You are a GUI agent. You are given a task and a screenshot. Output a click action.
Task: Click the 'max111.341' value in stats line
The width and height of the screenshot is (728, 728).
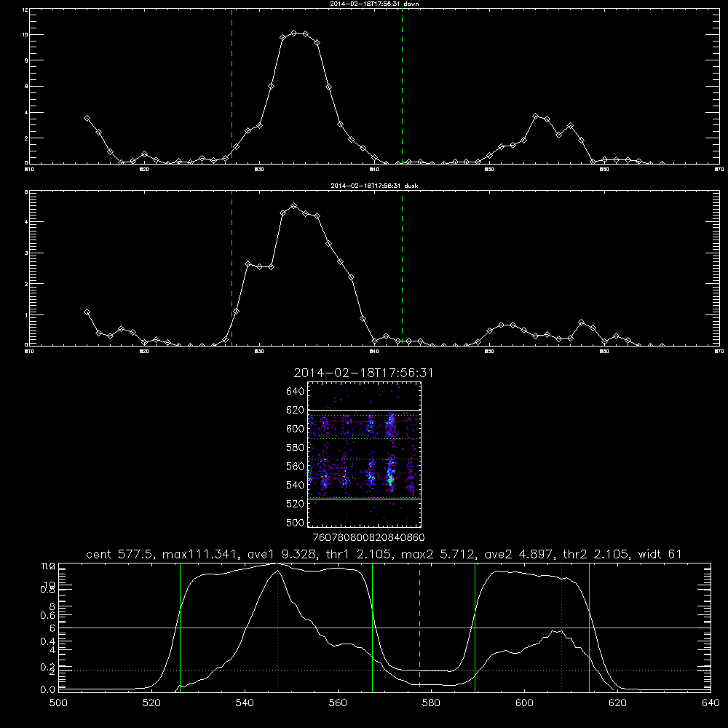202,554
